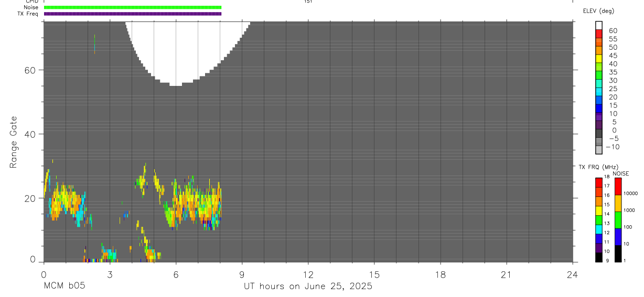Pick the cyan swatch in the ELEV colour bar
644x297 pixels.
tap(599, 92)
